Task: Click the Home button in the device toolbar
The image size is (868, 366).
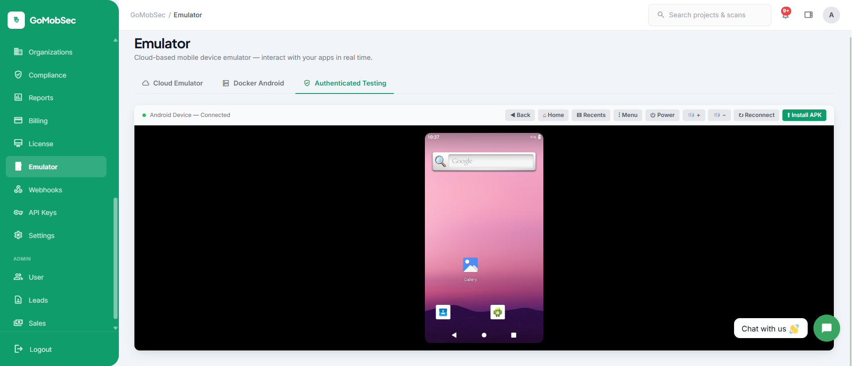Action: coord(554,115)
